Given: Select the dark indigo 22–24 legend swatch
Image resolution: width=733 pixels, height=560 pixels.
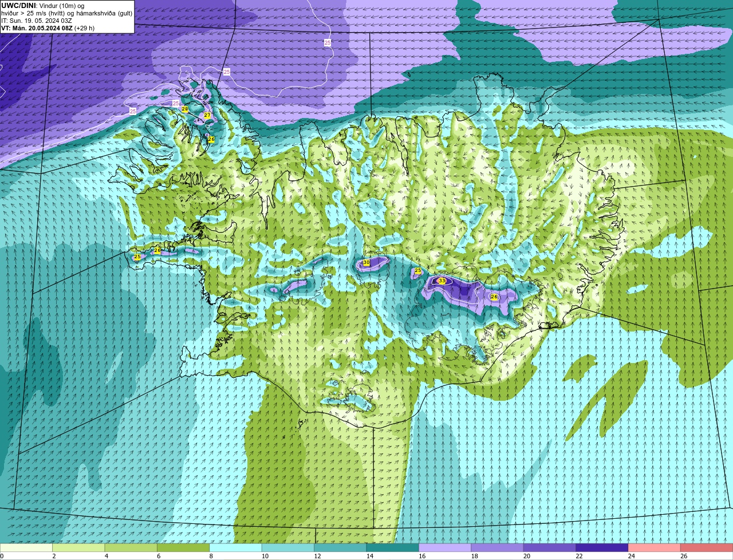Looking at the screenshot, I should point(602,548).
